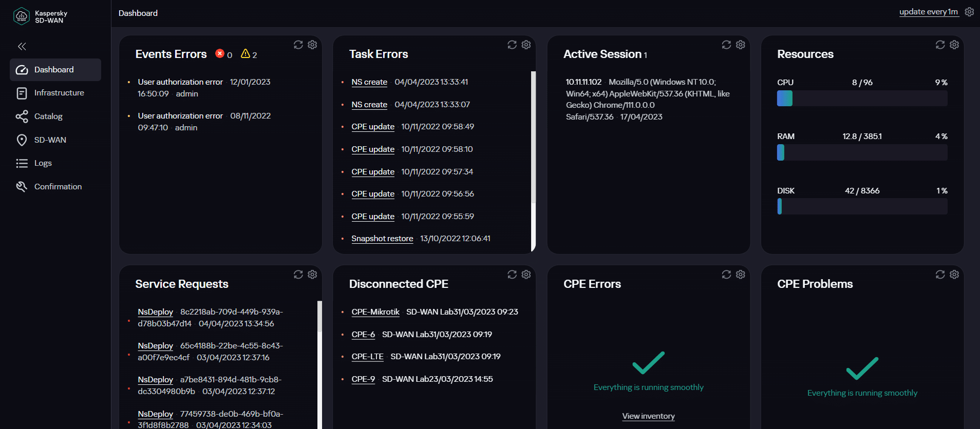Image resolution: width=980 pixels, height=429 pixels.
Task: Click the CPU usage progress bar
Action: 862,99
